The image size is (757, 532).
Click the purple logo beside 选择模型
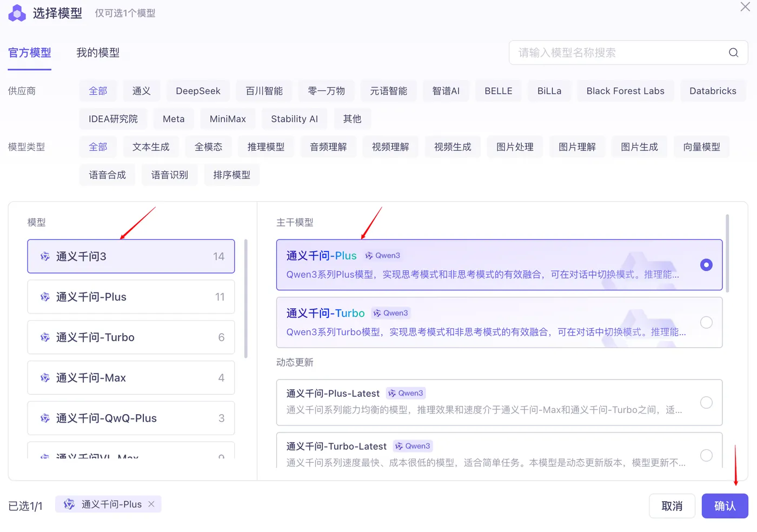(x=17, y=13)
